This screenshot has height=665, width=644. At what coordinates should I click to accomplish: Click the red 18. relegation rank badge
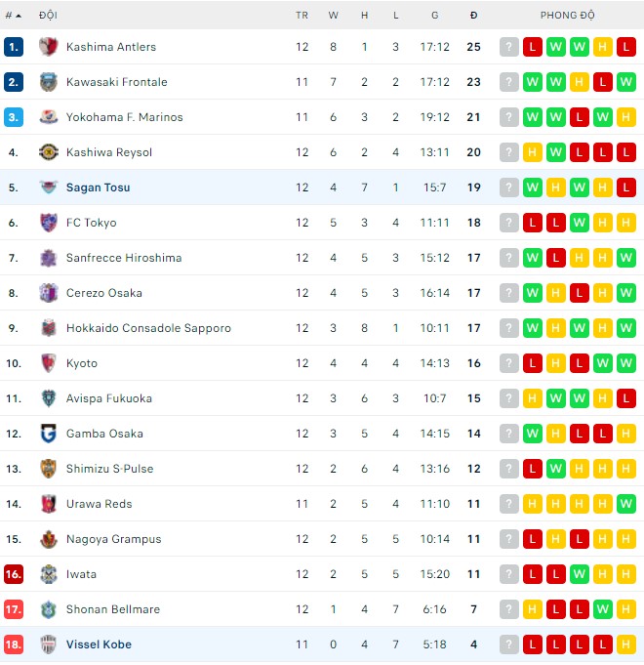13,644
